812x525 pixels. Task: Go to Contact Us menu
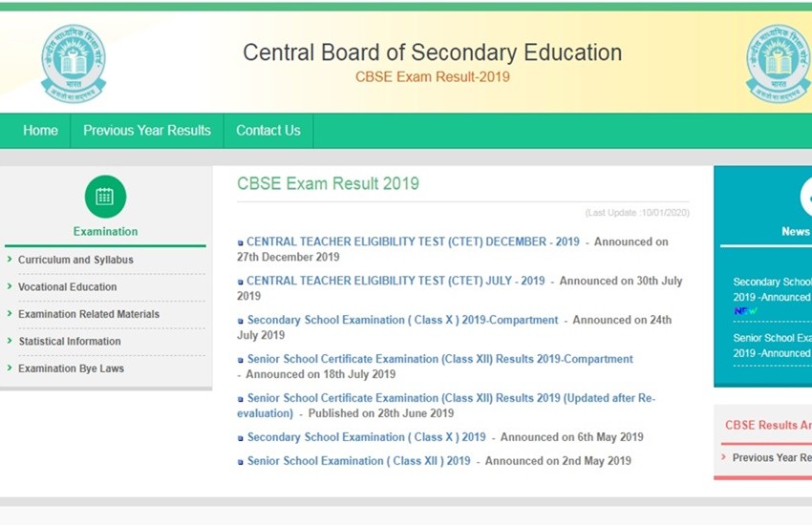click(x=268, y=131)
